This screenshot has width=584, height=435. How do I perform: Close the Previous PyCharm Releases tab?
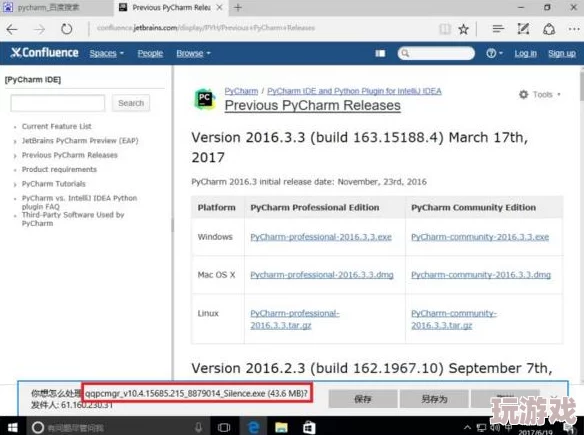tap(220, 7)
